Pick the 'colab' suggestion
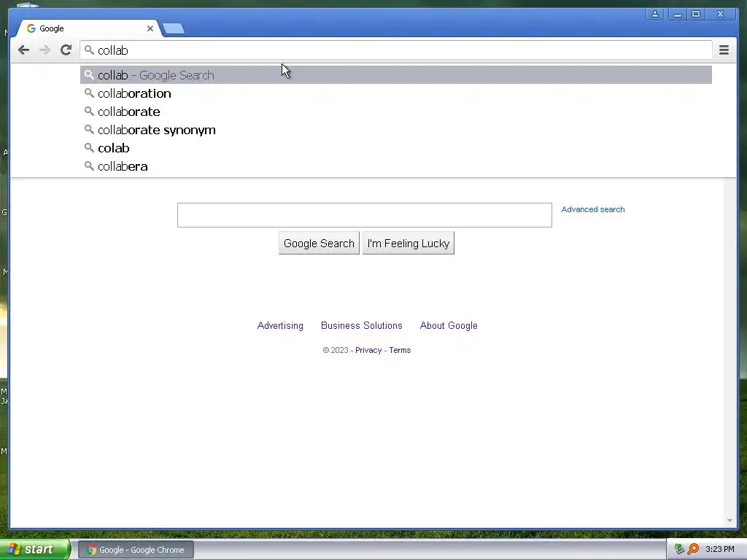The height and width of the screenshot is (560, 747). (x=396, y=148)
